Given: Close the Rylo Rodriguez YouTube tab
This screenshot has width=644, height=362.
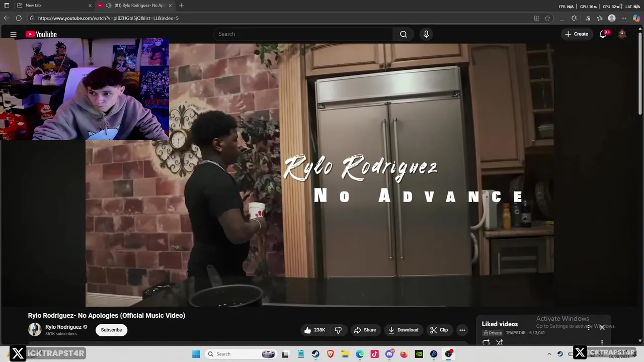Looking at the screenshot, I should [170, 6].
